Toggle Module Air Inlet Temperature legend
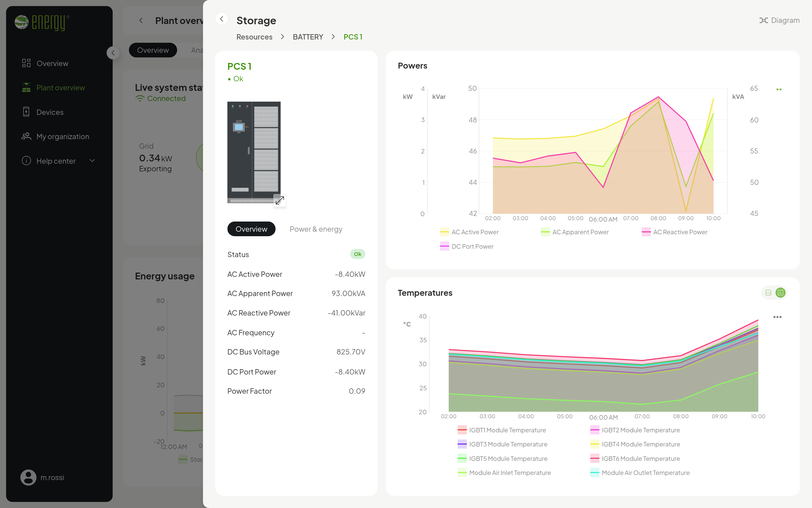The width and height of the screenshot is (812, 508). 504,473
